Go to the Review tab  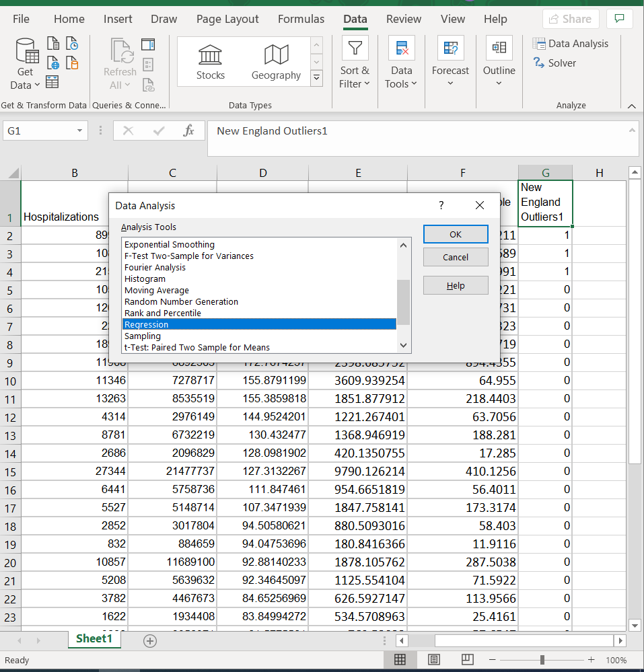[x=404, y=19]
